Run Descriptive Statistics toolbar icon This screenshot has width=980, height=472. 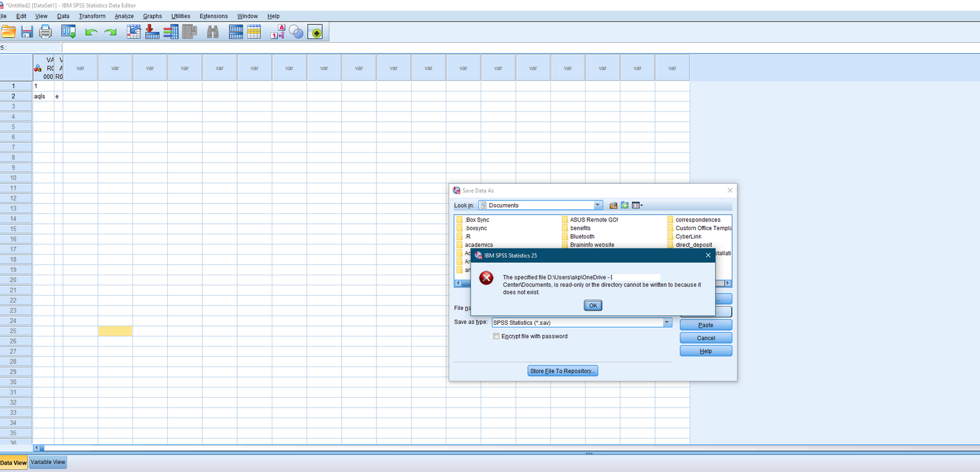[189, 32]
